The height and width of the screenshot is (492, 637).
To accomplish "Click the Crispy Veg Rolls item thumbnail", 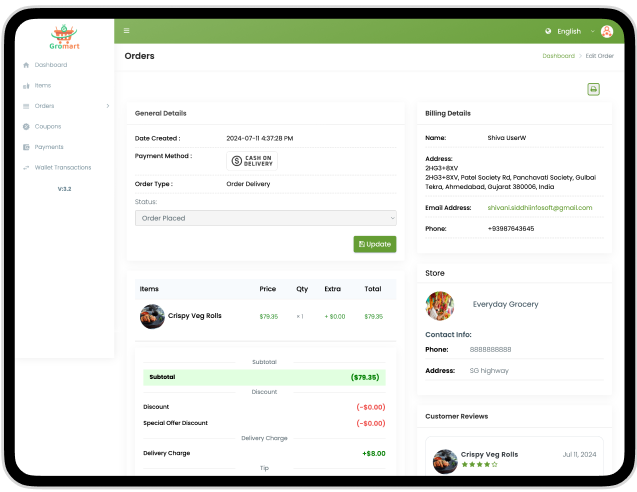I will click(x=152, y=316).
